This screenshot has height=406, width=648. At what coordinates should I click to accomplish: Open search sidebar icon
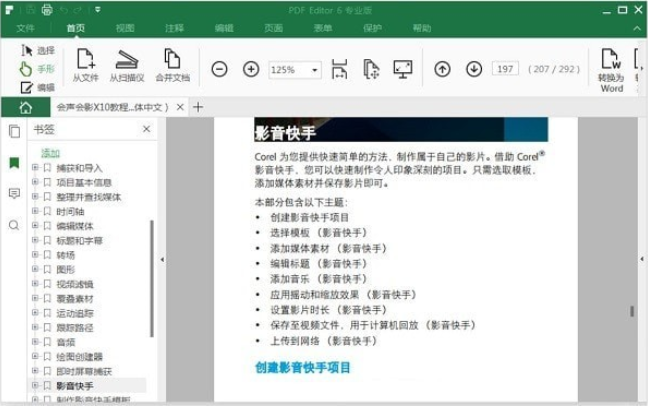14,225
